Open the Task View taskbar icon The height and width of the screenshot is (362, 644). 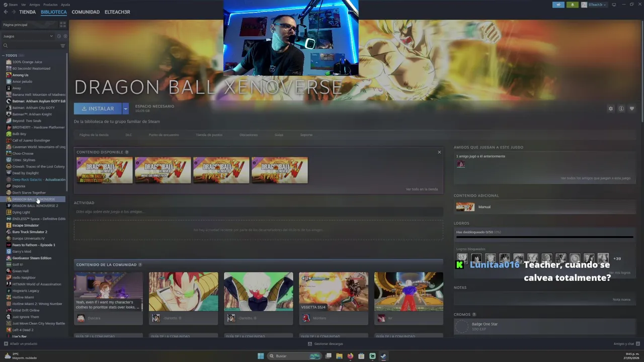pos(328,356)
